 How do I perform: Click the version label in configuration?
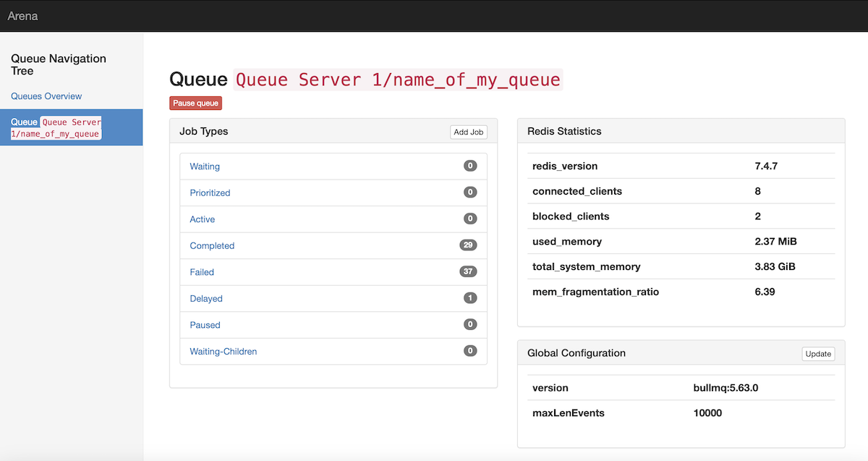(x=550, y=388)
